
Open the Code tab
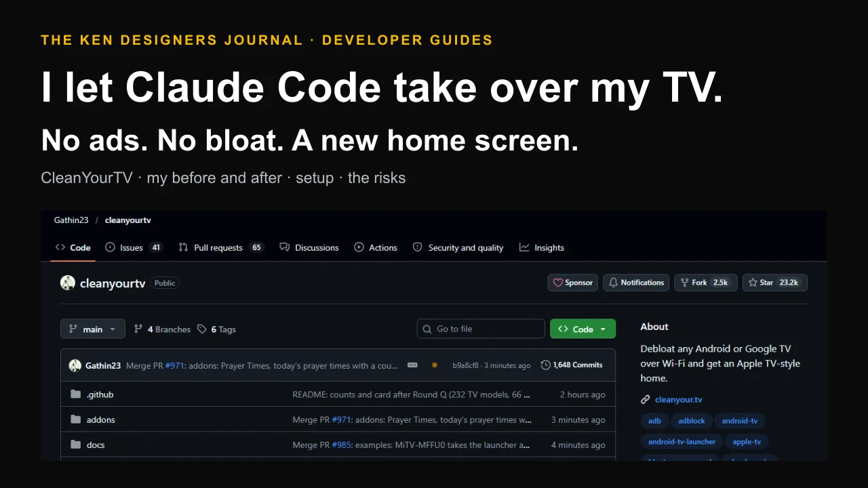(x=73, y=247)
